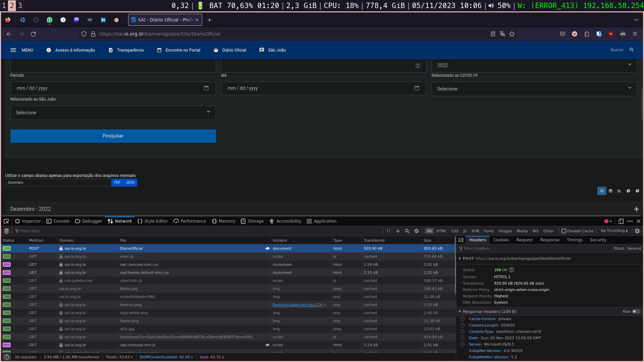The image size is (644, 362).
Task: Toggle the Raw response headers switch
Action: (636, 311)
